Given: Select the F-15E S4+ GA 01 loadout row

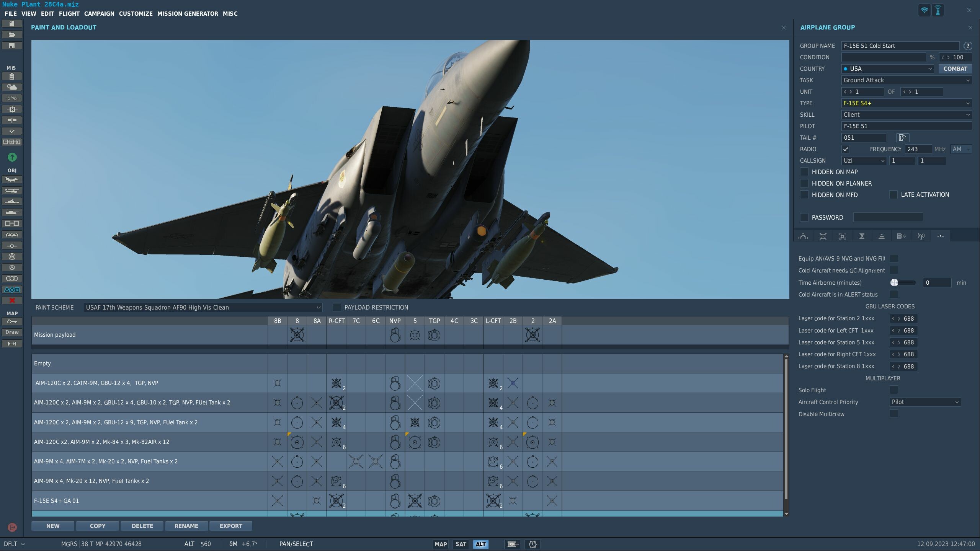Looking at the screenshot, I should tap(408, 501).
